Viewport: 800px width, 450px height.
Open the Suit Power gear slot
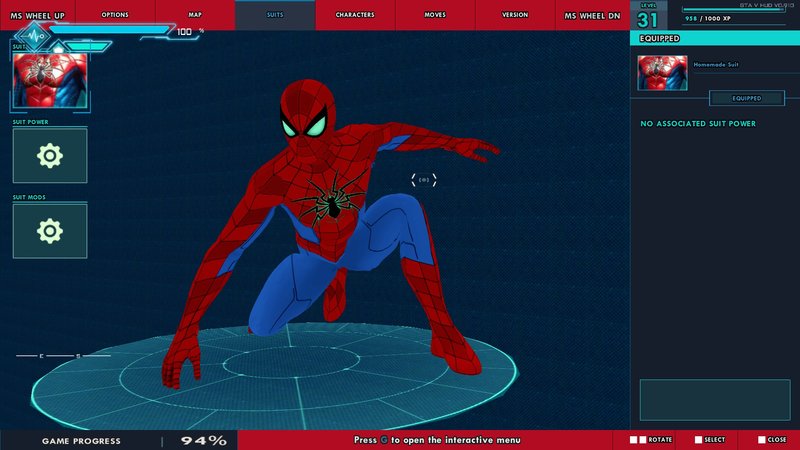pos(50,156)
